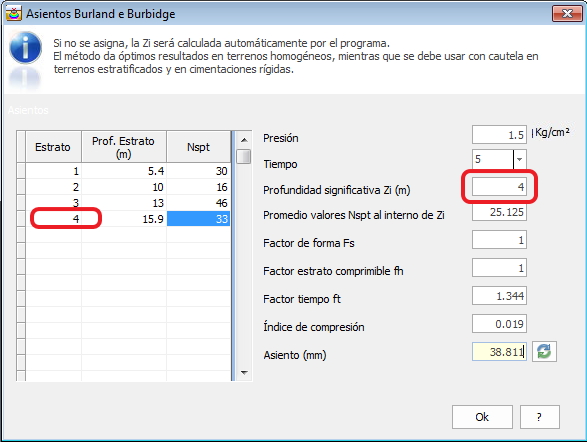
Task: Select highlighted Nspt cell 33
Action: tap(198, 219)
